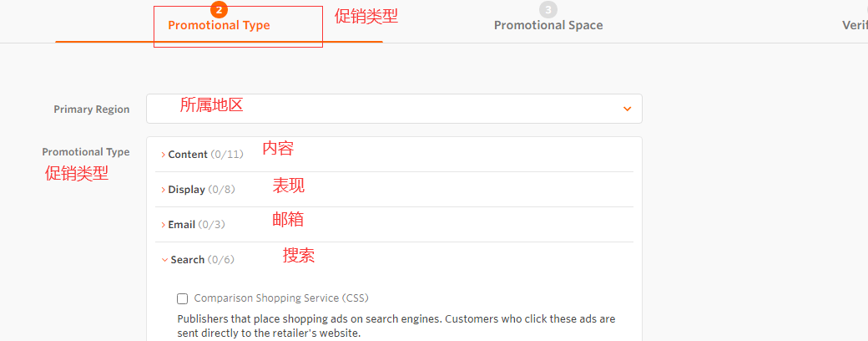Click the Primary Region label

tap(92, 109)
